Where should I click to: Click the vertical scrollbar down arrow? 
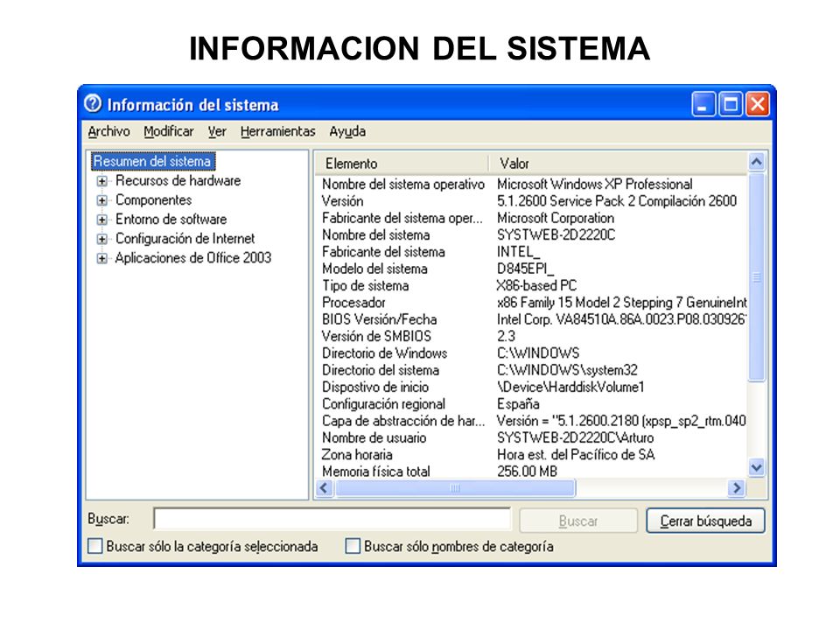click(x=756, y=467)
